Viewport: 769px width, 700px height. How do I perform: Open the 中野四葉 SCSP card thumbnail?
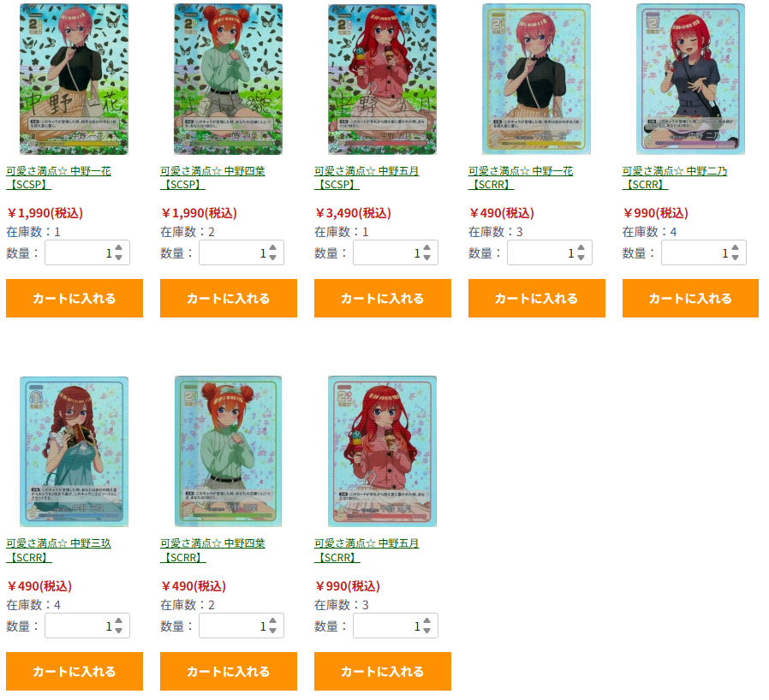(x=228, y=80)
